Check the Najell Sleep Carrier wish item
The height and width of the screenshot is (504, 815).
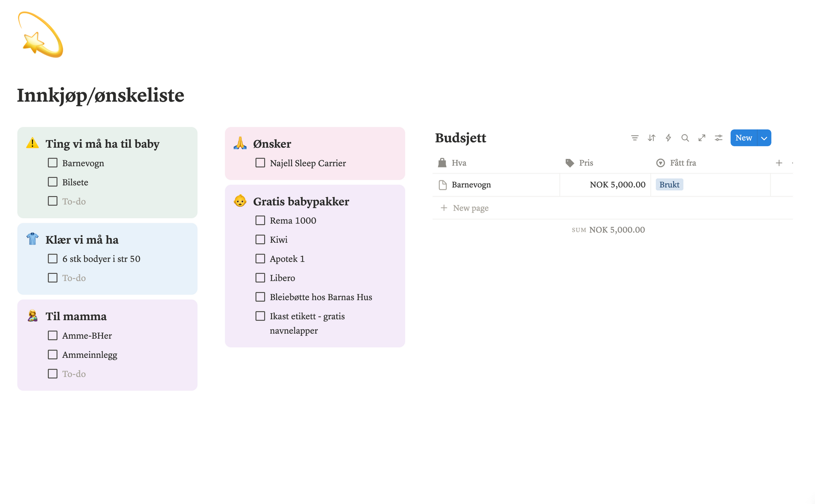click(260, 163)
